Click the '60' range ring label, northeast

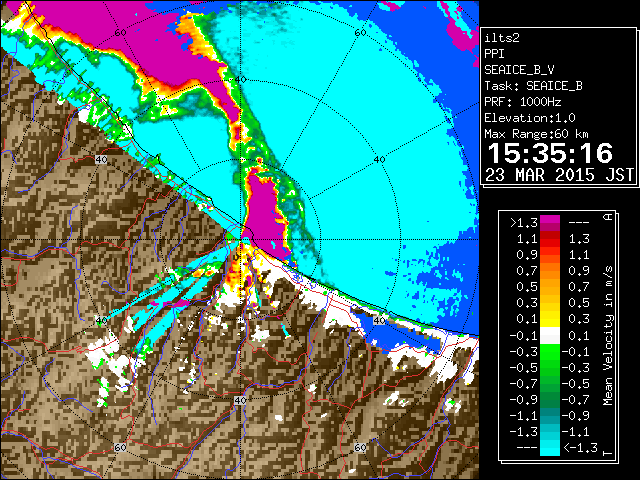[360, 33]
